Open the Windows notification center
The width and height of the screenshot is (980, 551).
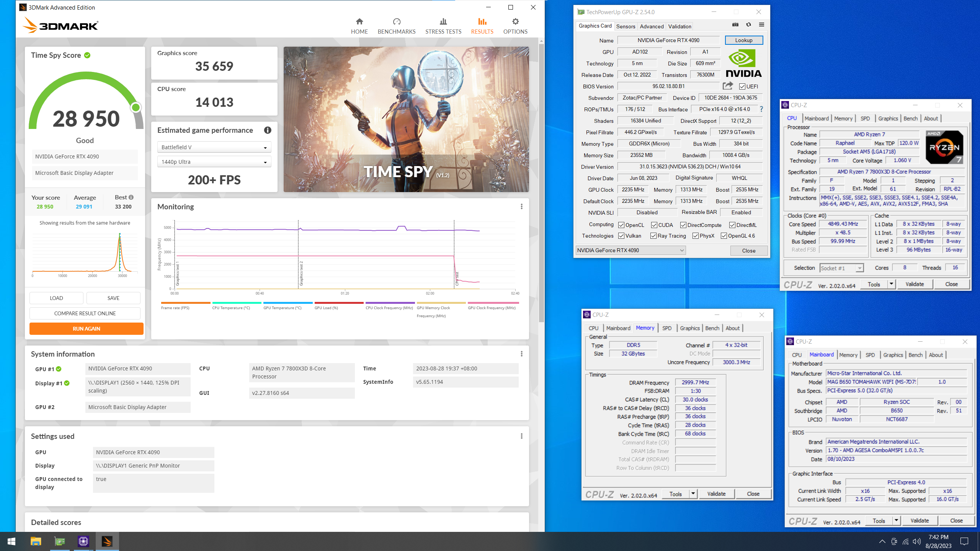coord(964,541)
